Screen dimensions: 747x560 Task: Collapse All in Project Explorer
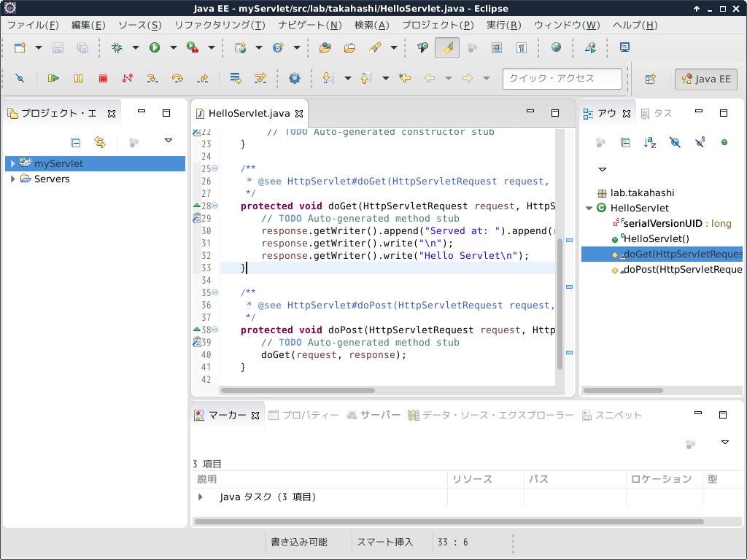tap(75, 142)
